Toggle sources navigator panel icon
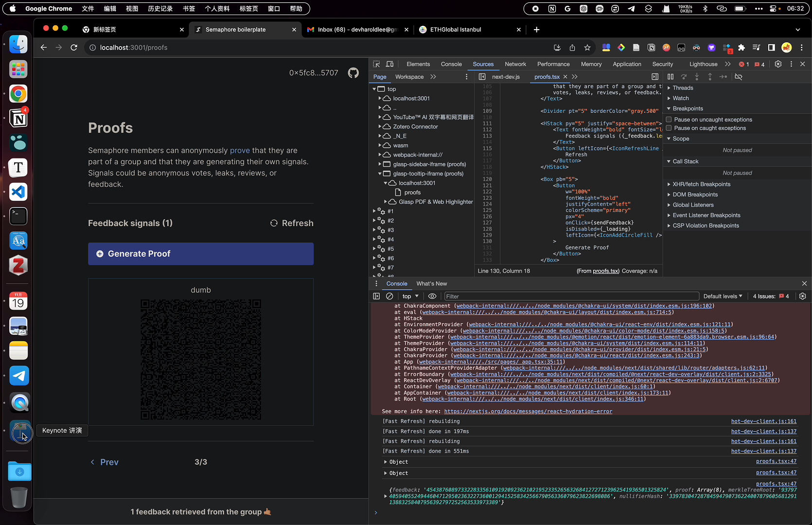This screenshot has width=812, height=525. (x=482, y=77)
